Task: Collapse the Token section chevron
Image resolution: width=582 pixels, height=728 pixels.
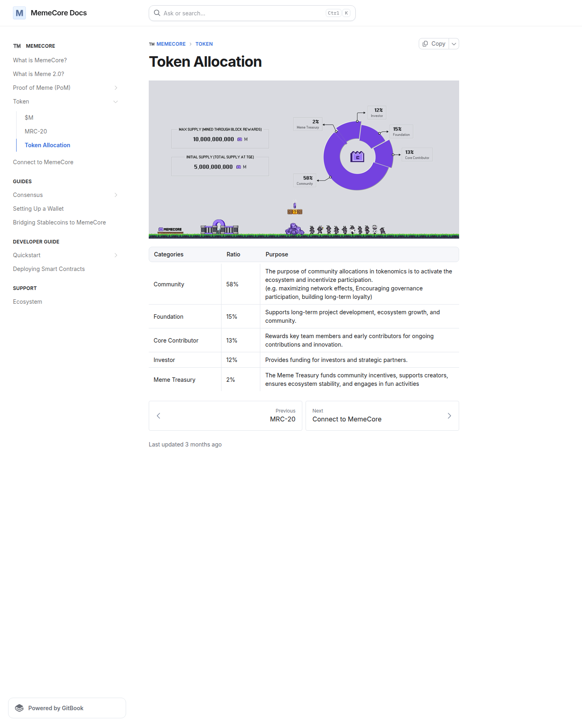Action: click(116, 102)
